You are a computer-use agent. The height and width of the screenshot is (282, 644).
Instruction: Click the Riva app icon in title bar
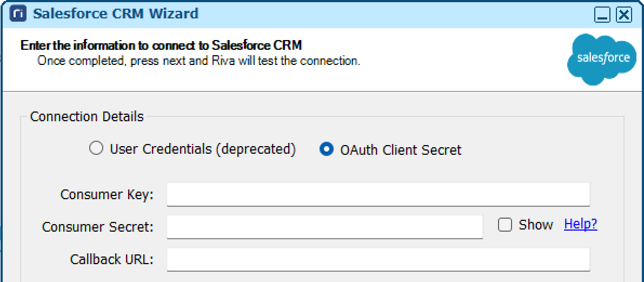(17, 15)
